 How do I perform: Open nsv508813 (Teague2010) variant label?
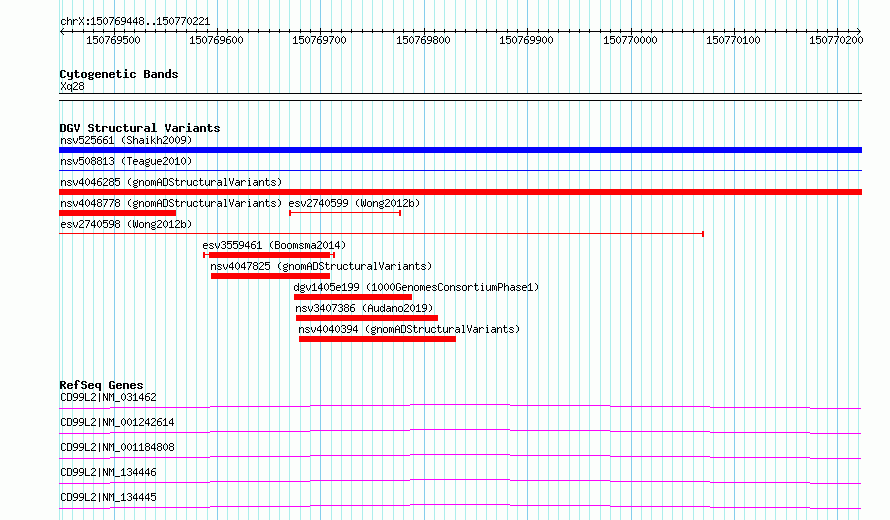click(126, 161)
